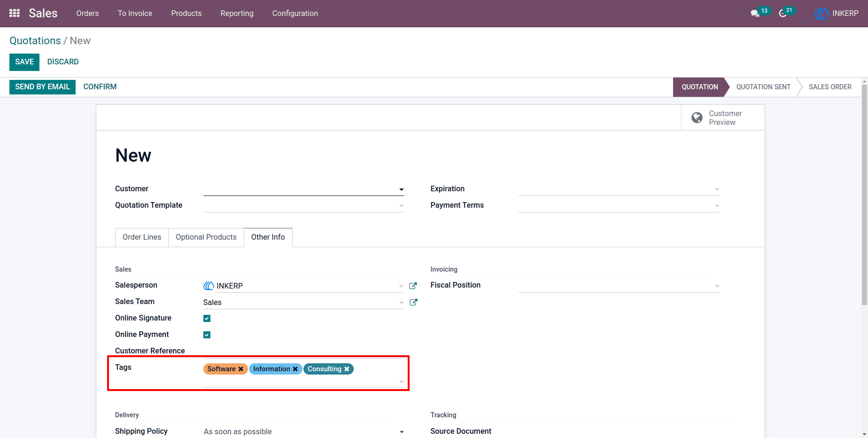Click the Sales app title
The height and width of the screenshot is (438, 868).
click(43, 13)
